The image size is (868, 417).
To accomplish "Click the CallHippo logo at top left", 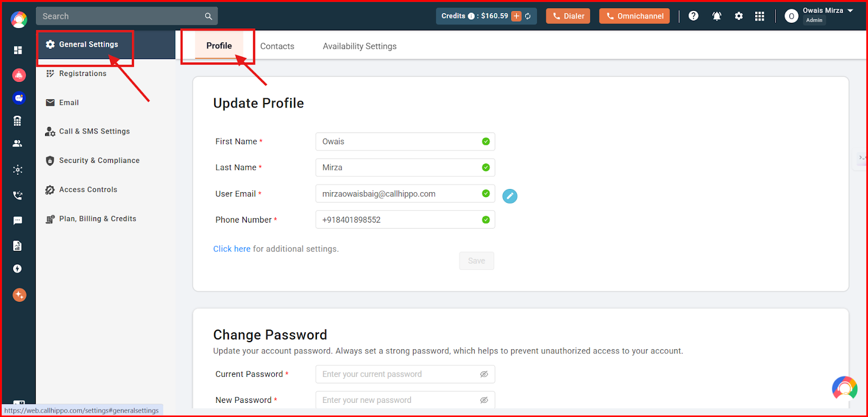I will [19, 20].
